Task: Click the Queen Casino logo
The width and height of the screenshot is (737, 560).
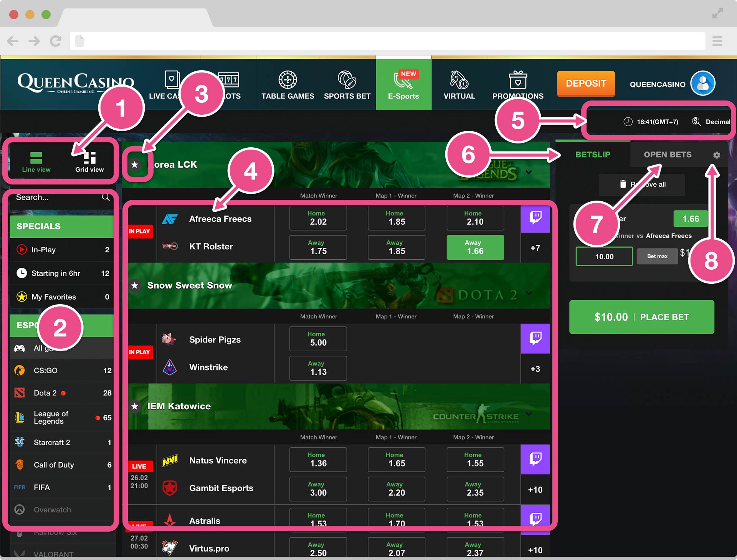Action: 76,83
